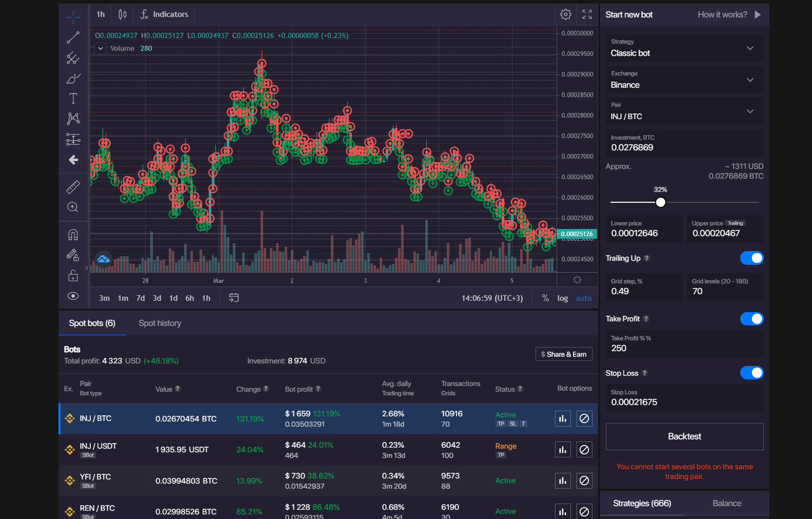
Task: Set chart range to 7d
Action: pyautogui.click(x=141, y=298)
